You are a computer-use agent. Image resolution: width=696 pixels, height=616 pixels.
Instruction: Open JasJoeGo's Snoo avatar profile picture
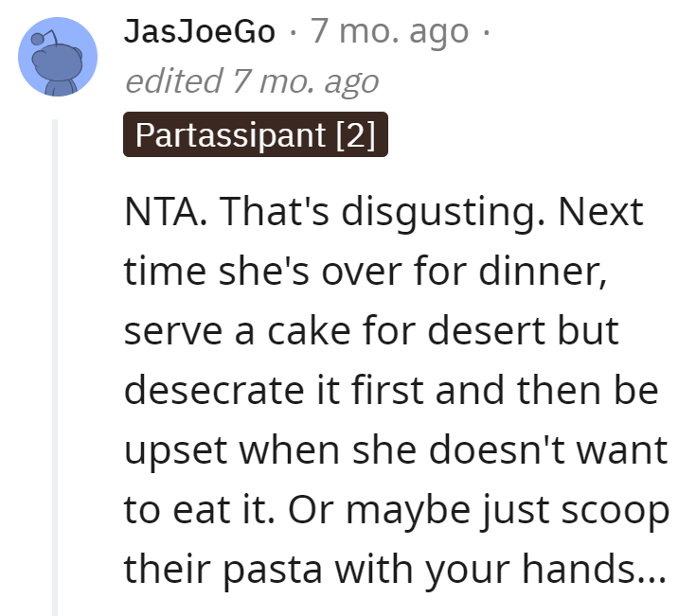(x=58, y=57)
